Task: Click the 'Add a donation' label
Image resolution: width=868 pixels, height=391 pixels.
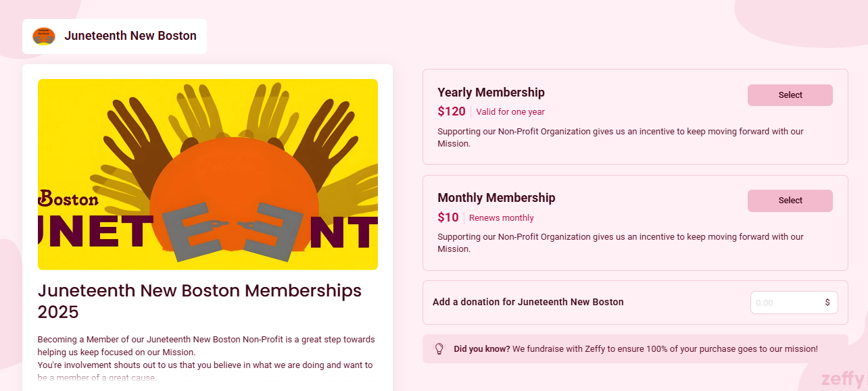Action: [529, 302]
